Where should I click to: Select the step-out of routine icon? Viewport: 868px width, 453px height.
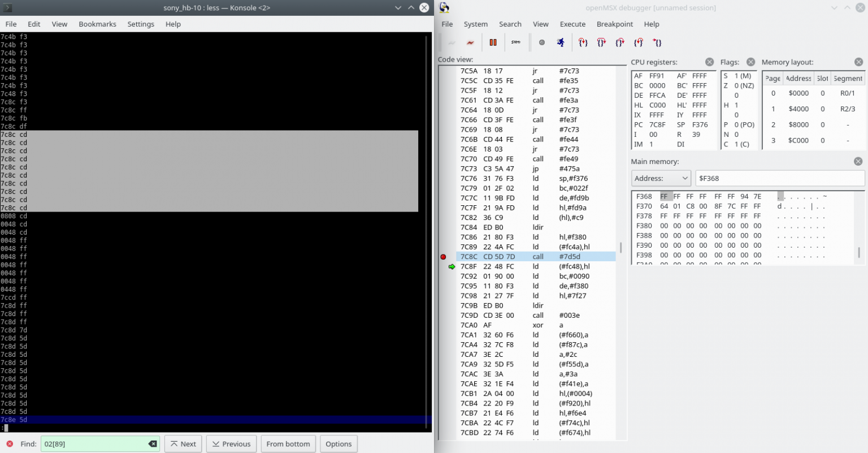pos(620,42)
